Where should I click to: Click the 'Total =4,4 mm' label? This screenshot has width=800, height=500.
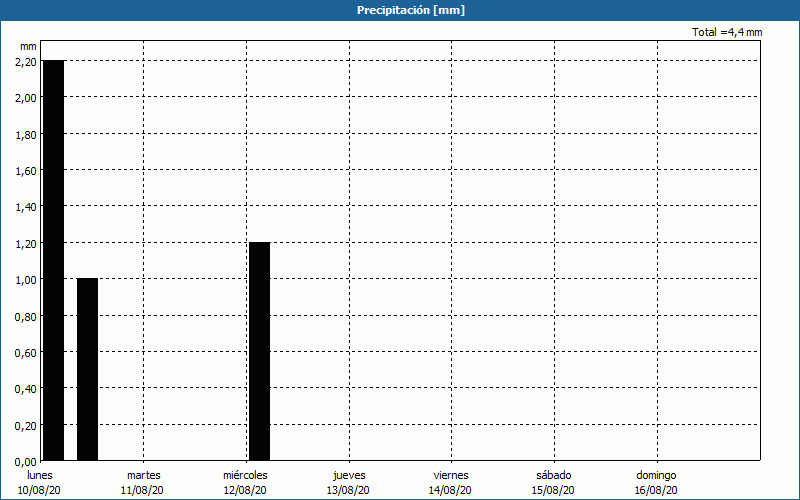coord(727,32)
